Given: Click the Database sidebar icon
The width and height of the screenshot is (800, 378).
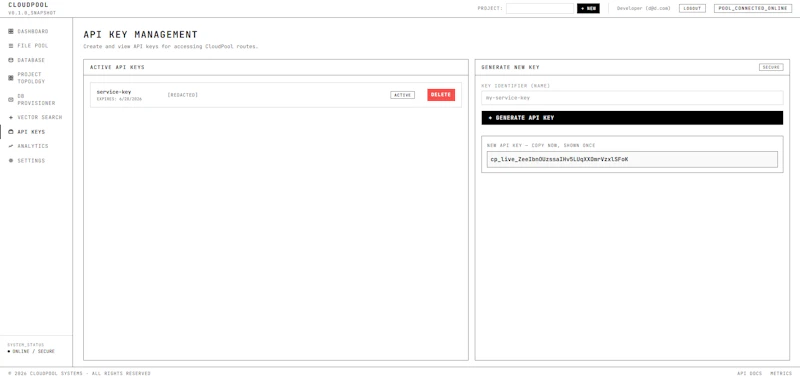Looking at the screenshot, I should point(11,60).
